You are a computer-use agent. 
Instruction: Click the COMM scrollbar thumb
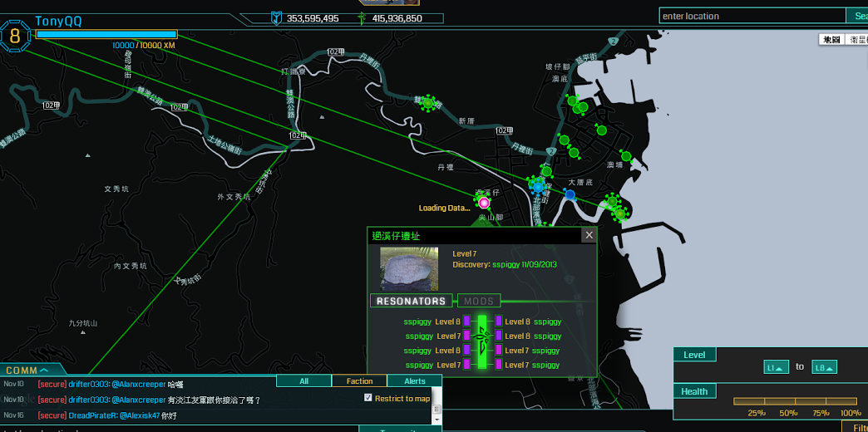(436, 410)
